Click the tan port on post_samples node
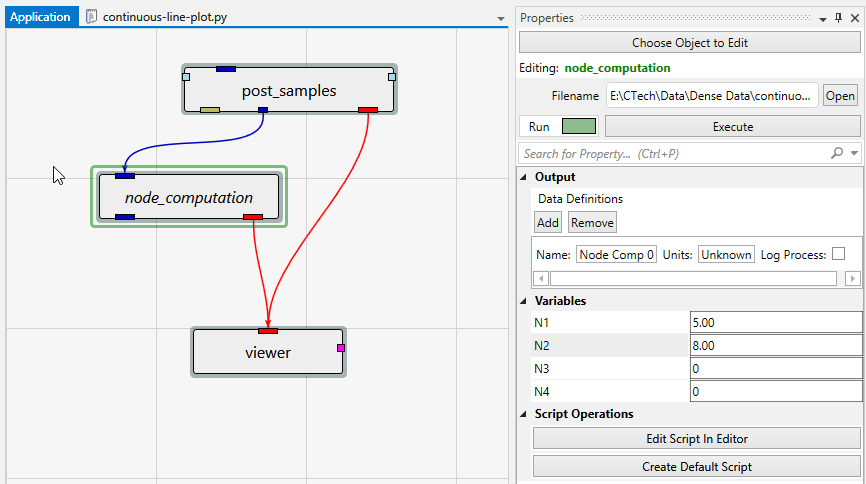This screenshot has width=866, height=484. click(210, 109)
